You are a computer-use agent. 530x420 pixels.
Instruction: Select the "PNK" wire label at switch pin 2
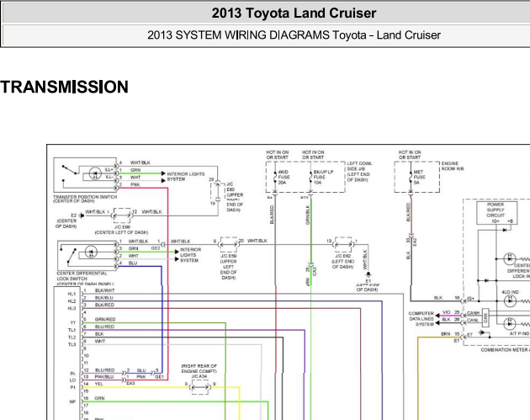135,184
